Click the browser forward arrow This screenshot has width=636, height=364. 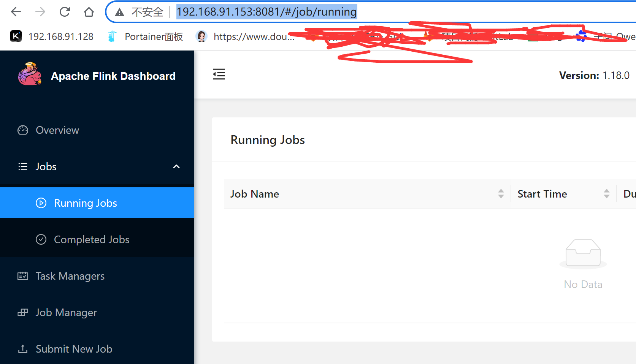pyautogui.click(x=40, y=12)
